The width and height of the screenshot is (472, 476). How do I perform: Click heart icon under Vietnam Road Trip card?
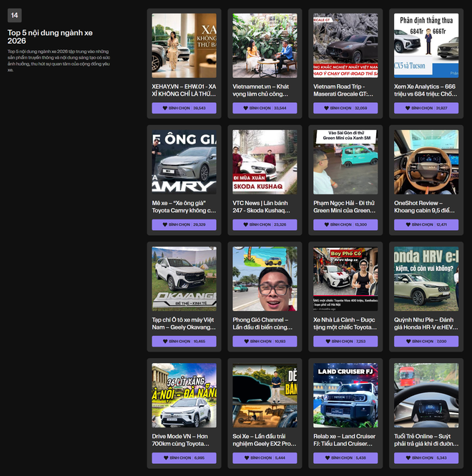(327, 108)
